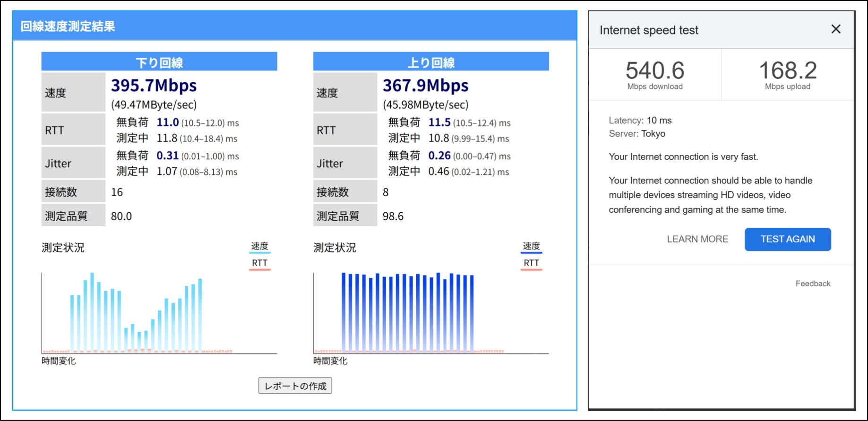This screenshot has width=868, height=421.
Task: Click the 回線速度測定結果 title
Action: [68, 26]
